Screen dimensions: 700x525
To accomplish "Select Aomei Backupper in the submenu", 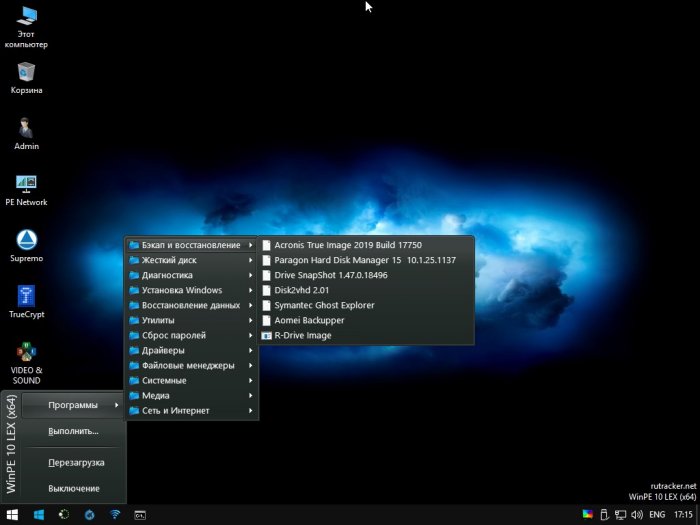I will [308, 320].
